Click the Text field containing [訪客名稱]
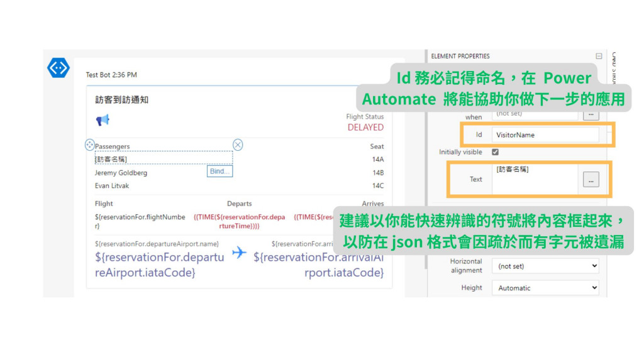 click(x=535, y=179)
